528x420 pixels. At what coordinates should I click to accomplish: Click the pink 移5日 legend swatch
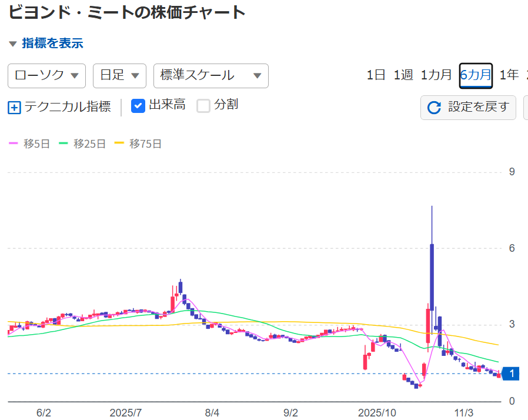[14, 144]
